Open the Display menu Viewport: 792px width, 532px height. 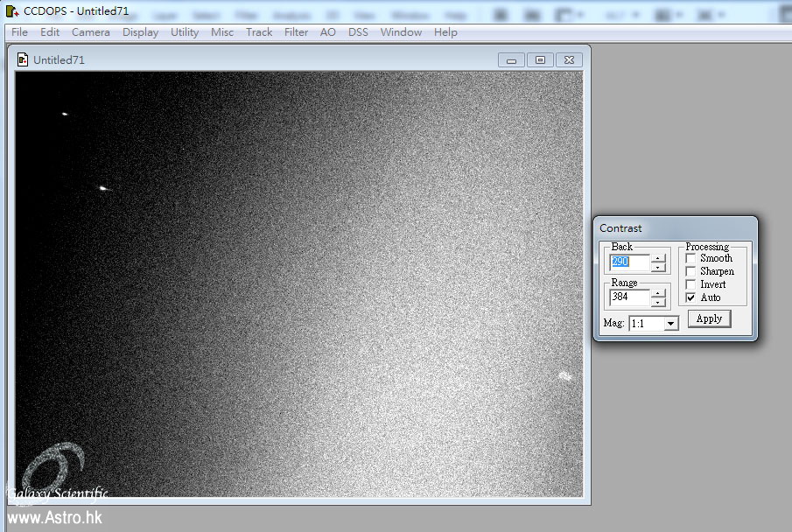pyautogui.click(x=140, y=32)
